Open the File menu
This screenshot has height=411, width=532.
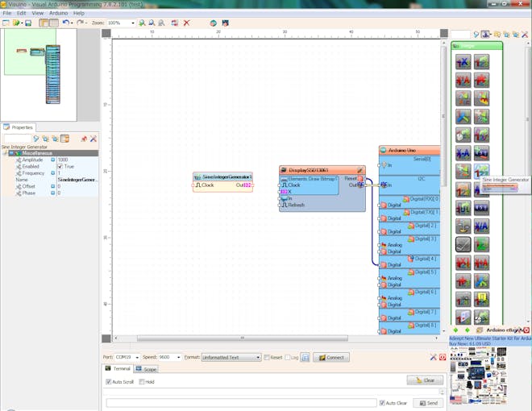coord(7,13)
